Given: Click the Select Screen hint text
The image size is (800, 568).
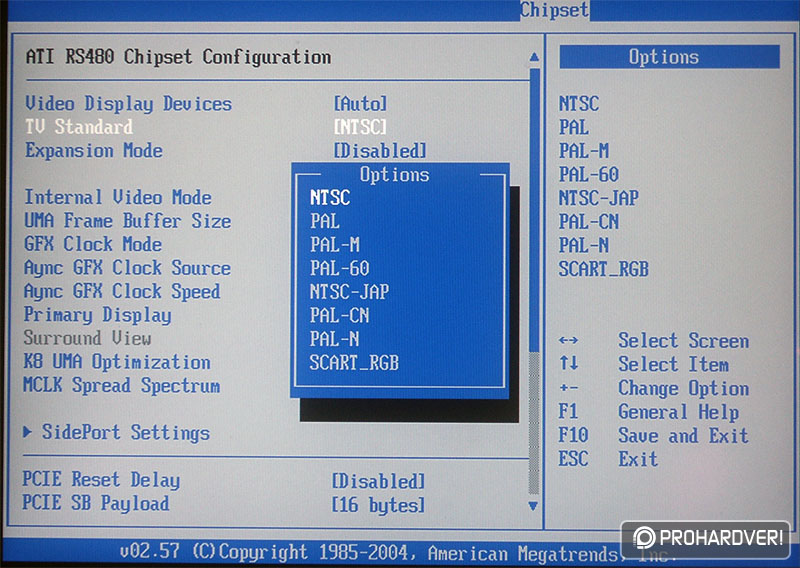Looking at the screenshot, I should point(684,340).
